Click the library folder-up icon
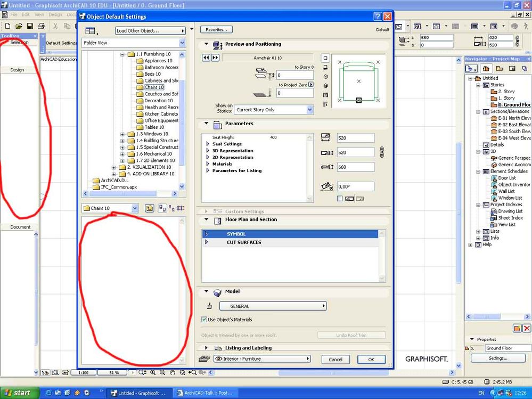The image size is (532, 399). coord(149,208)
